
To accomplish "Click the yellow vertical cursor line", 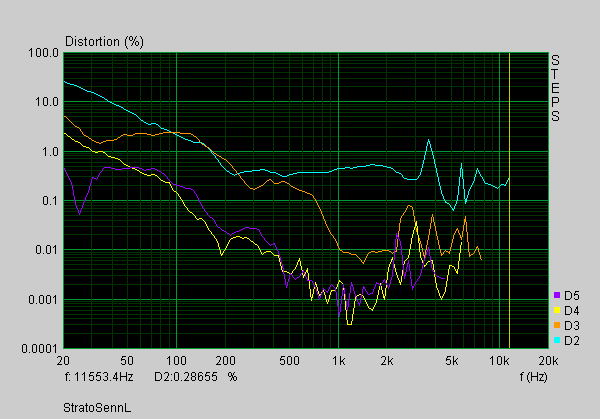I will coord(509,200).
